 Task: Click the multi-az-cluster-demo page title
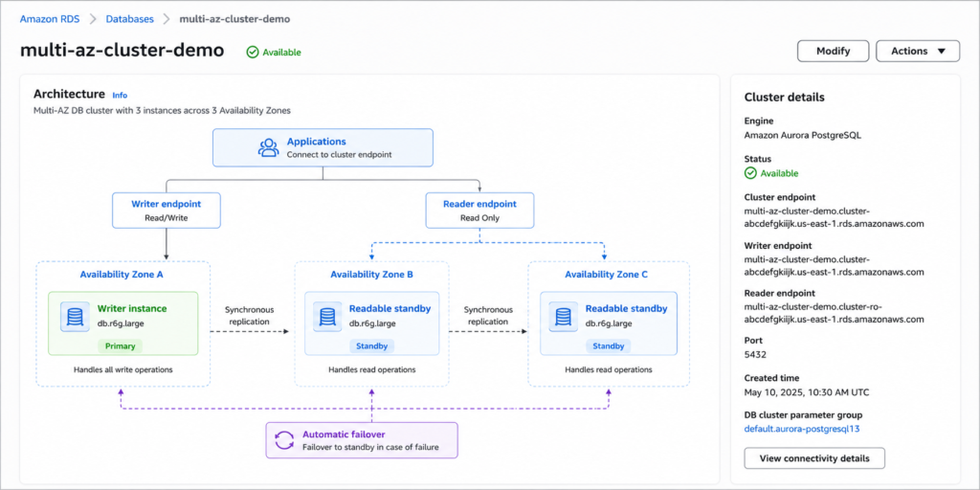[x=122, y=51]
